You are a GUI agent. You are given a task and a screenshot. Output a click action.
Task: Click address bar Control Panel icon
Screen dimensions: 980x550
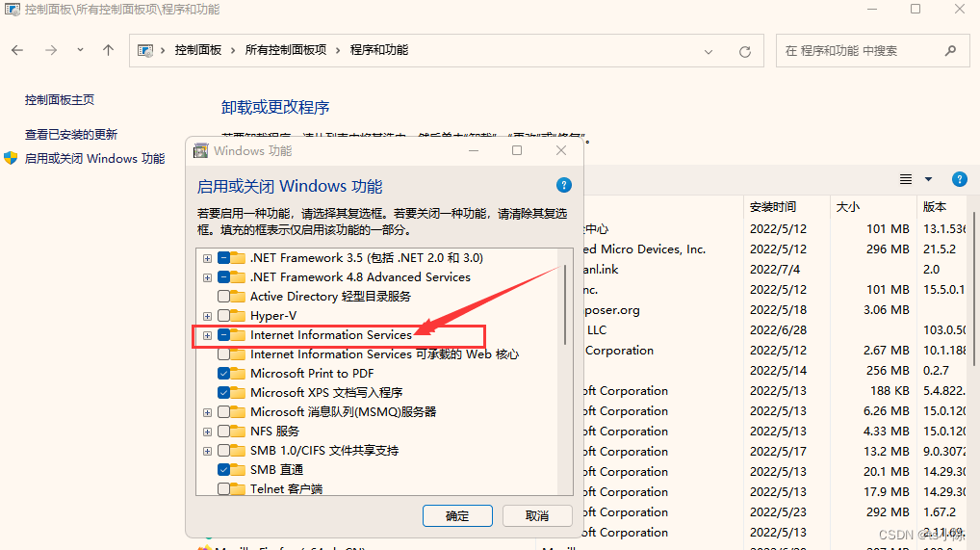tap(145, 50)
